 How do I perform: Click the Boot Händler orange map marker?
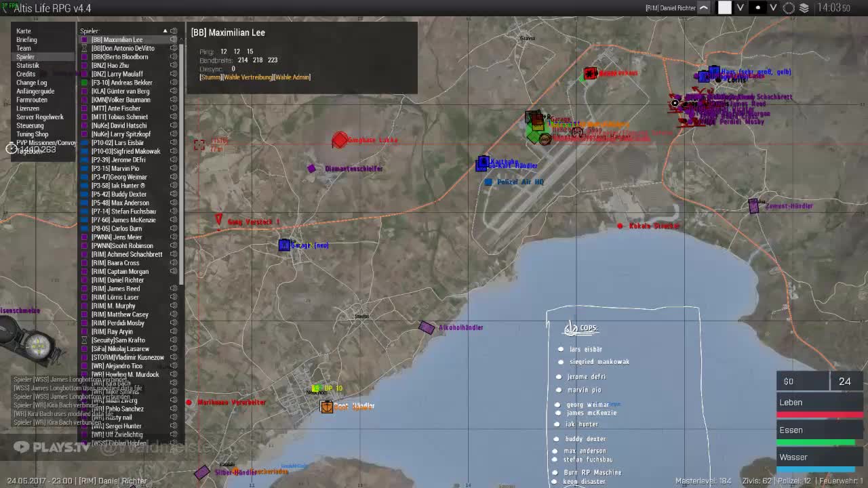pyautogui.click(x=327, y=406)
